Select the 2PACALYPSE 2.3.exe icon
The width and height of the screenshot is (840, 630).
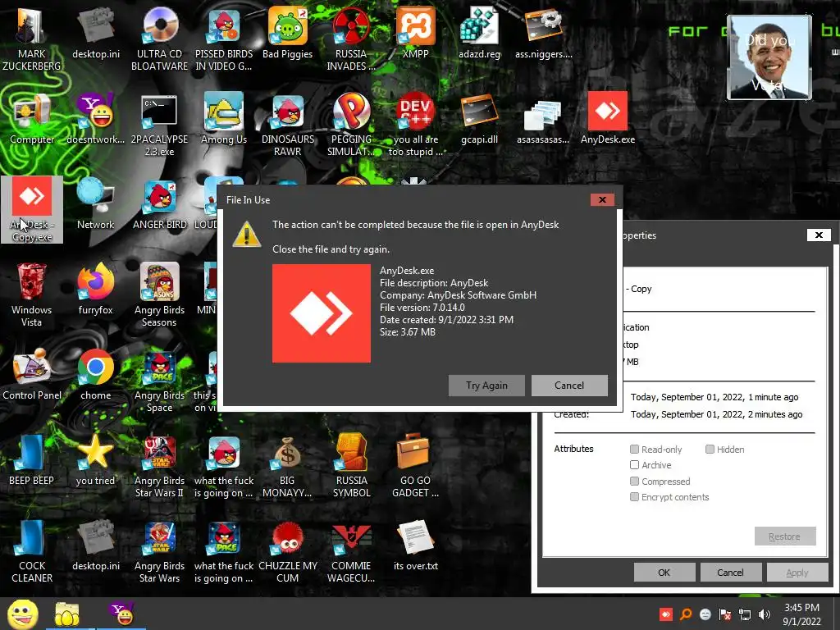[x=160, y=125]
